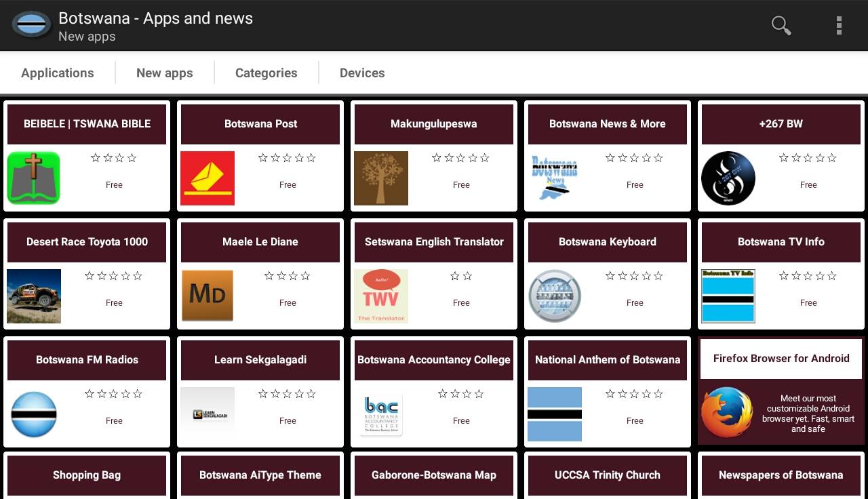The image size is (868, 499).
Task: Click Free label under Learn Sekgalagadi
Action: 288,421
